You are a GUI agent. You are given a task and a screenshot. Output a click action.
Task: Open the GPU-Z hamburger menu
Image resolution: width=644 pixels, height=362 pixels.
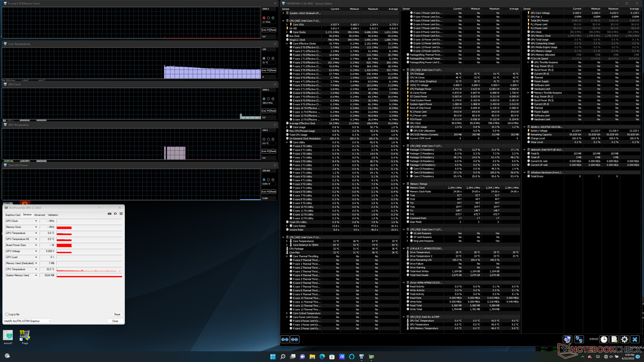click(x=121, y=214)
